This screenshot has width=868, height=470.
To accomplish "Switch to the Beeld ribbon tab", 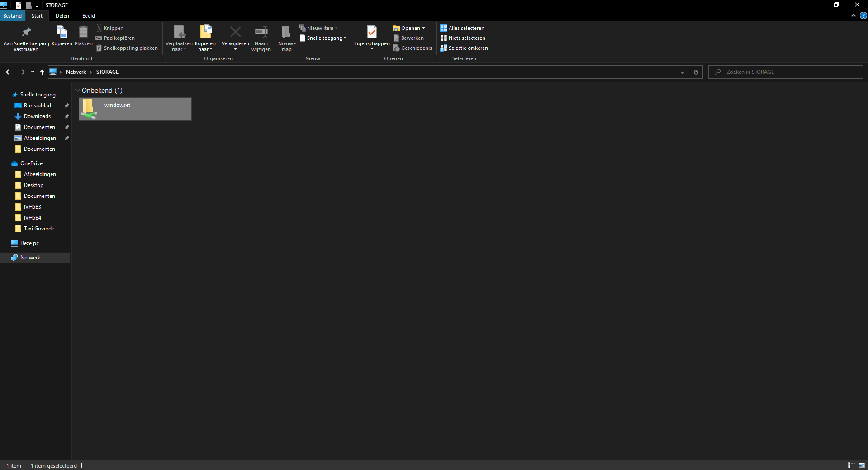I will point(89,16).
